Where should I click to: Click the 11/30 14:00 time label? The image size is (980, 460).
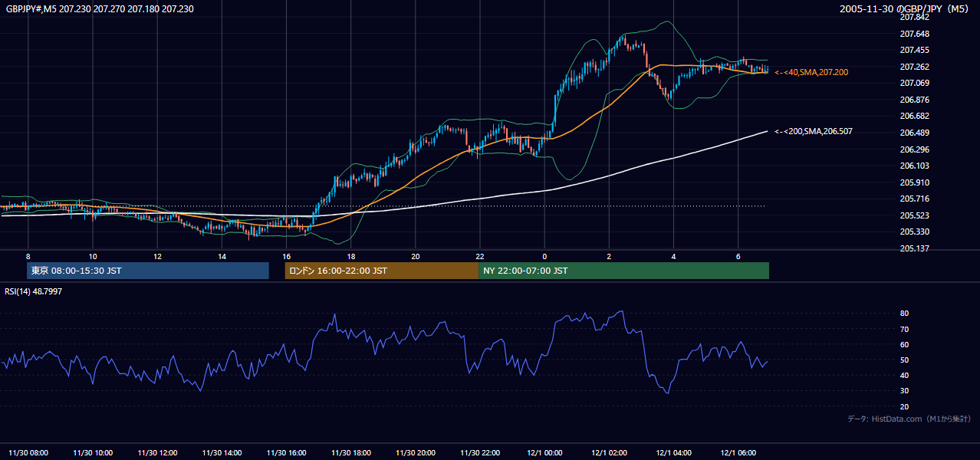pyautogui.click(x=222, y=452)
